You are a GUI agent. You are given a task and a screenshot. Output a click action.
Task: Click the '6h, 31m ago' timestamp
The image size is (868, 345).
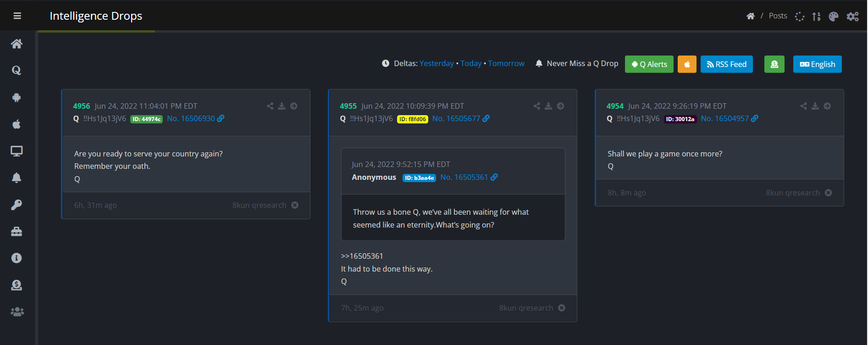coord(95,205)
